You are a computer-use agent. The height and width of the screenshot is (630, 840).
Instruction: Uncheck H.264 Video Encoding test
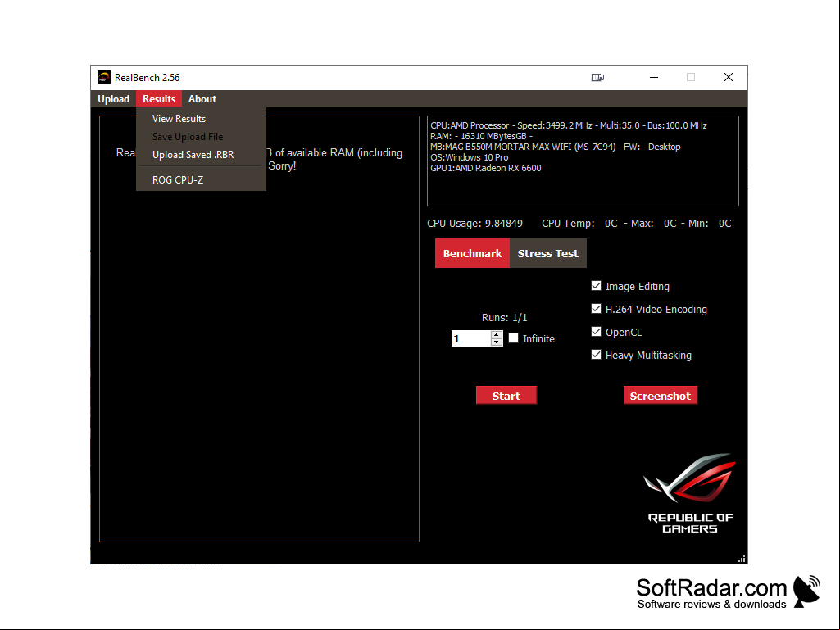[x=596, y=309]
